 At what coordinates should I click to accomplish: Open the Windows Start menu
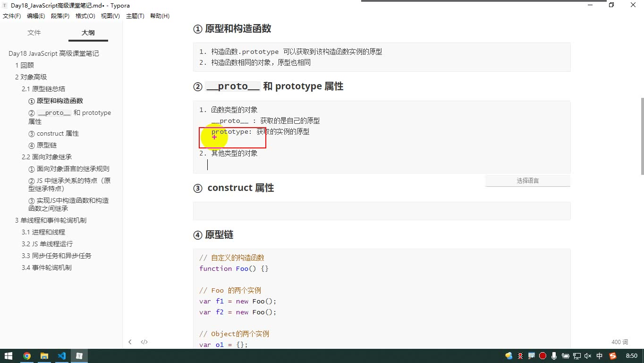[8, 356]
